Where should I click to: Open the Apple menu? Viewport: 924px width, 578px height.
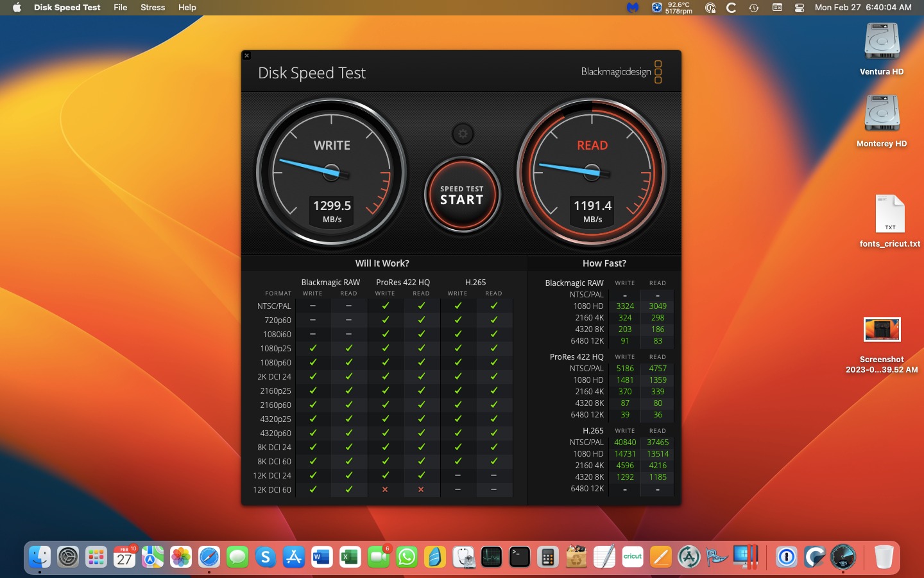[x=17, y=7]
